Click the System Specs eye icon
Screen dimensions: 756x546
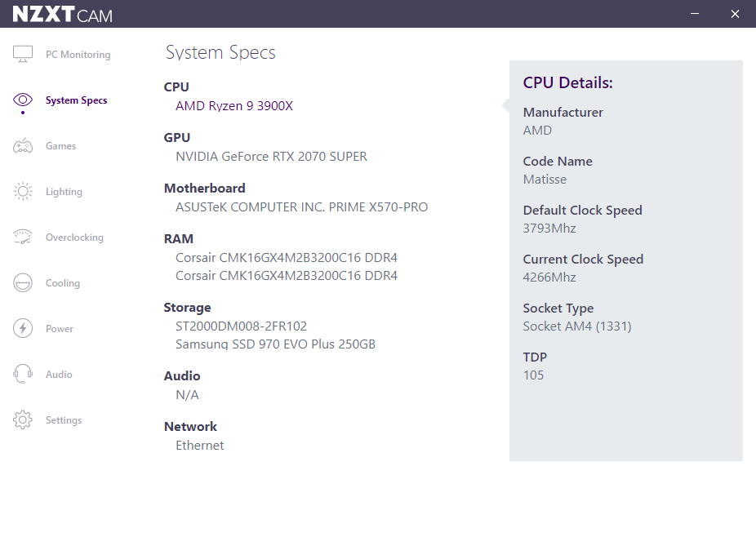point(23,100)
